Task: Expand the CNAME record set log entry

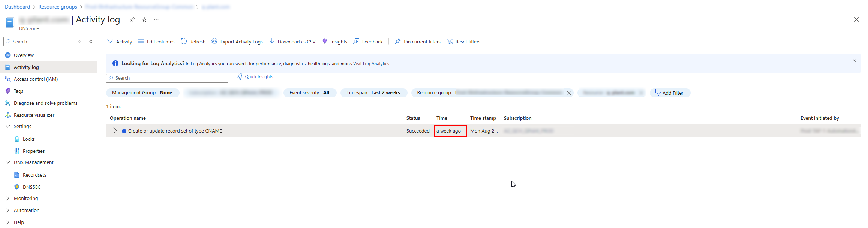Action: [115, 131]
